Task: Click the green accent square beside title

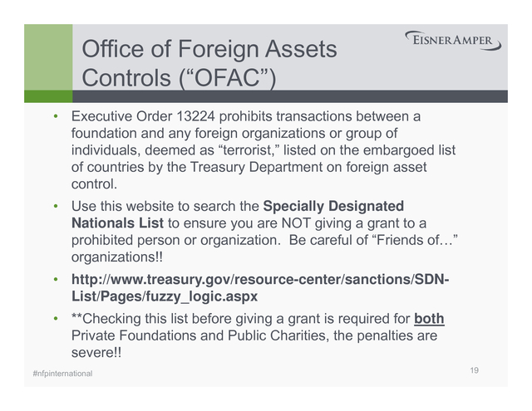Action: click(x=48, y=56)
